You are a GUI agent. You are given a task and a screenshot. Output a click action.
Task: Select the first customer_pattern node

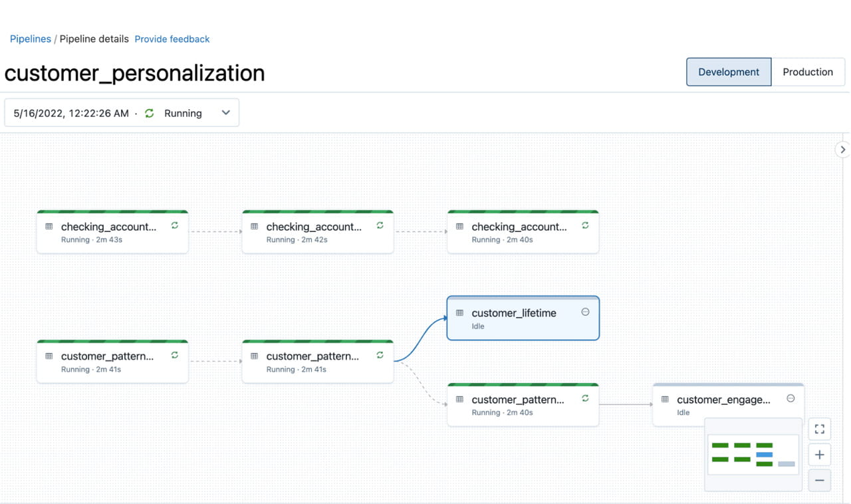tap(112, 362)
